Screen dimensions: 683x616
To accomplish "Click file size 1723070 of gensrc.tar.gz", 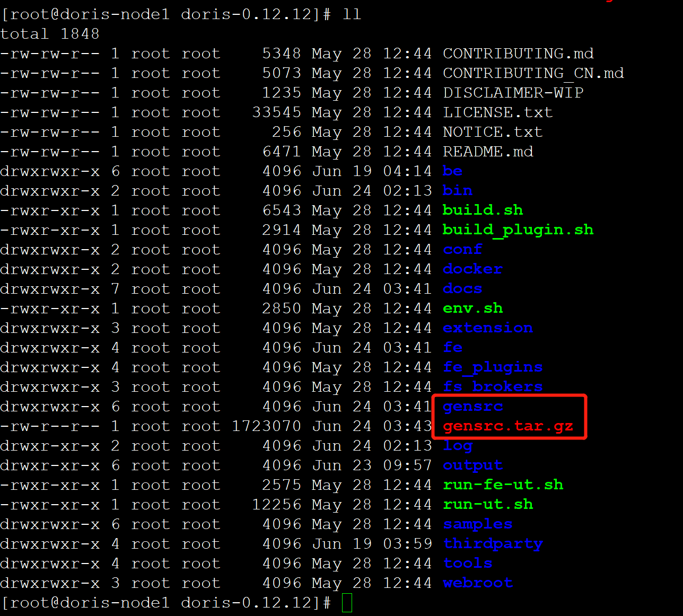I will (267, 426).
